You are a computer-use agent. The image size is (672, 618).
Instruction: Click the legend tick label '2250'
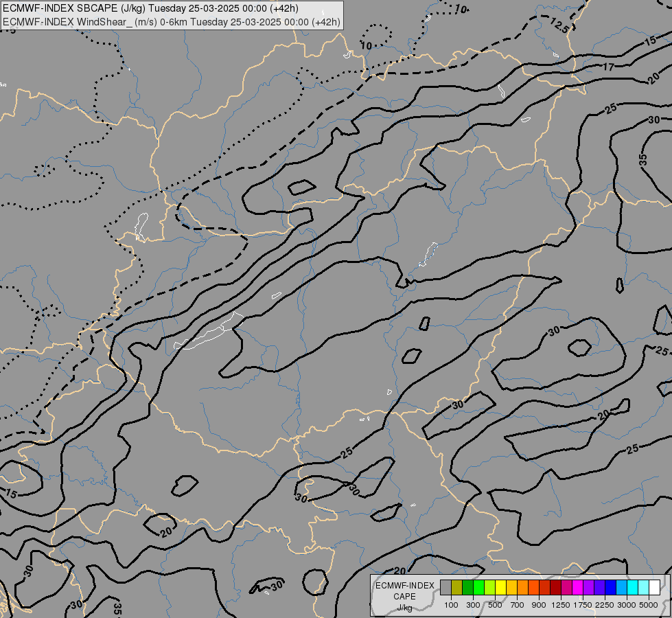(605, 605)
